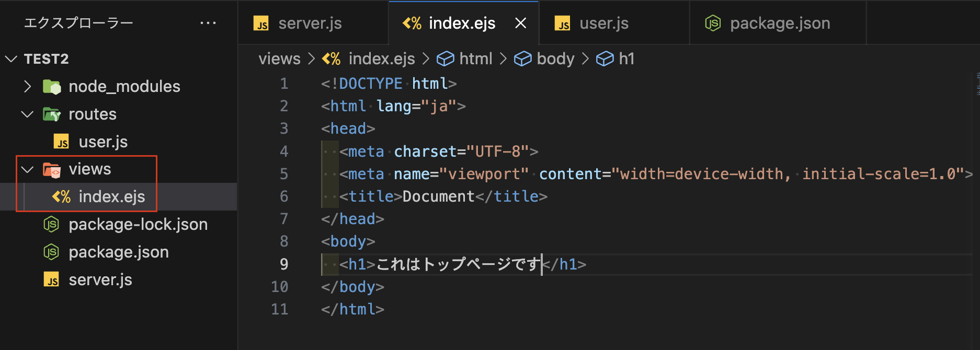
Task: Click the h1 breadcrumb cube icon
Action: point(605,59)
